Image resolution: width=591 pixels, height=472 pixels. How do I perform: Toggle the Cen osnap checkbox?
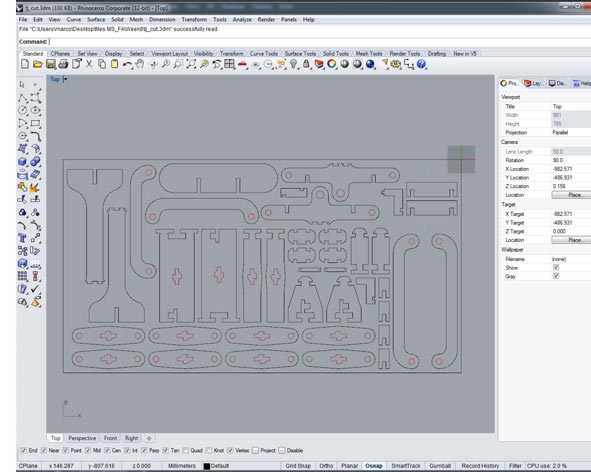107,451
